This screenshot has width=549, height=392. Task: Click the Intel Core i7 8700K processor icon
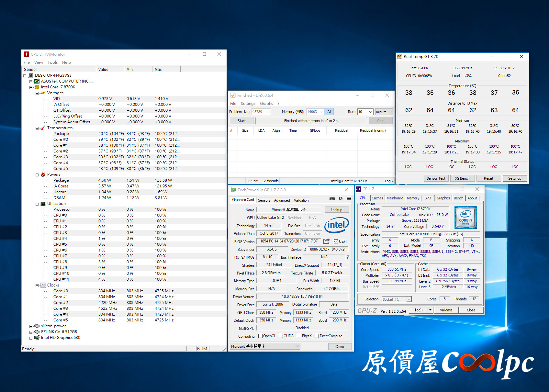37,87
